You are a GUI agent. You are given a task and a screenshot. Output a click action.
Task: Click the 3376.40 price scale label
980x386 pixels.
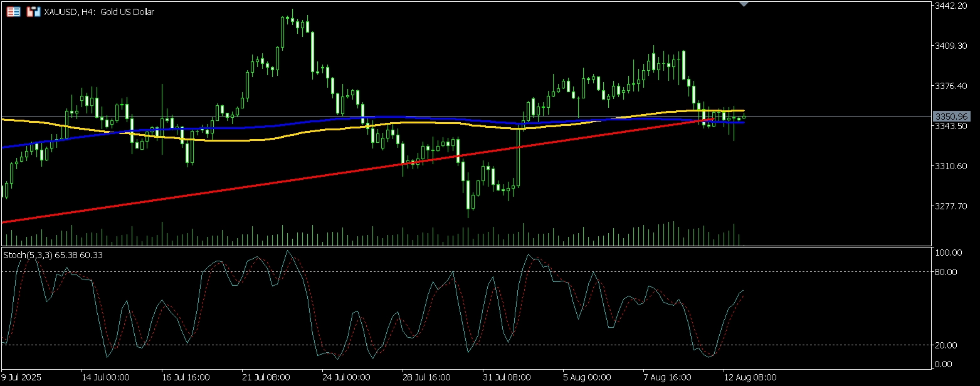(x=951, y=86)
